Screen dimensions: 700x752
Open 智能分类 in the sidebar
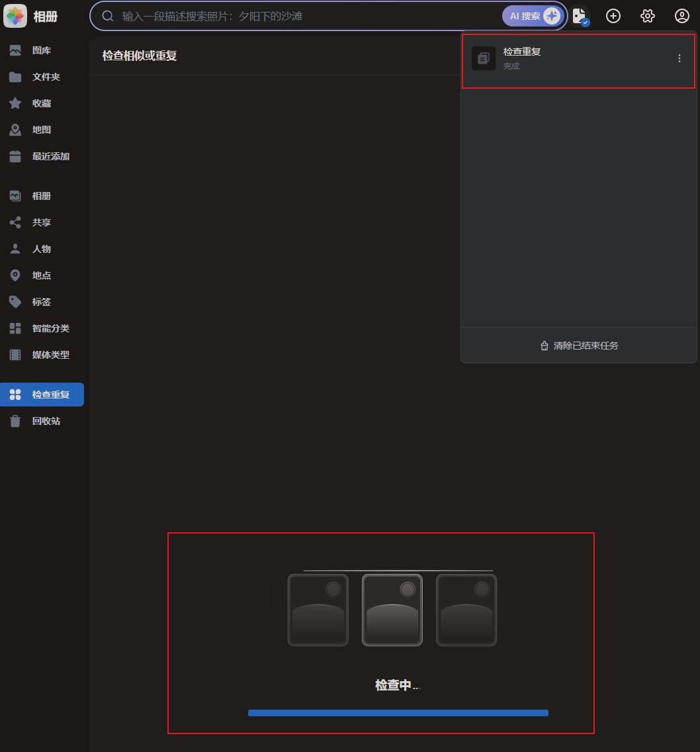point(50,328)
